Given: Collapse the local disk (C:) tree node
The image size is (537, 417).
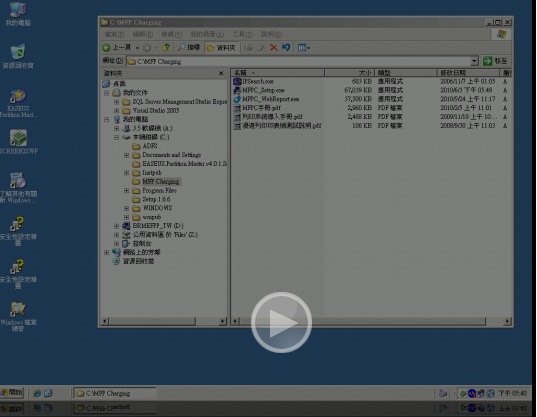Looking at the screenshot, I should pyautogui.click(x=116, y=137).
